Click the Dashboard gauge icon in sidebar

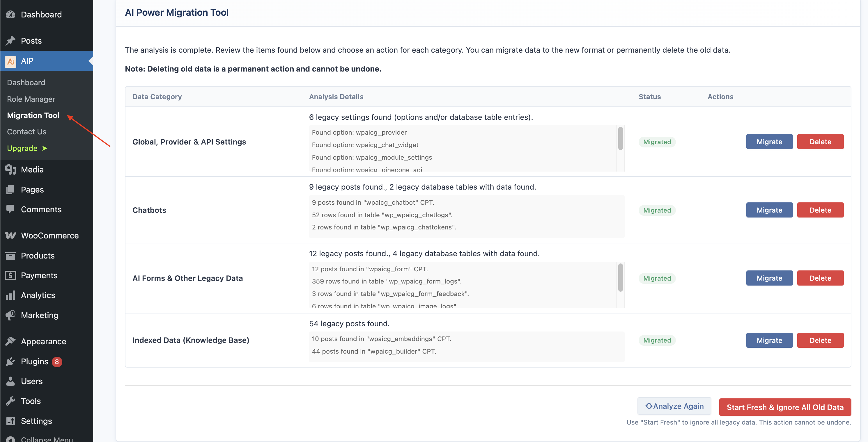[x=10, y=15]
